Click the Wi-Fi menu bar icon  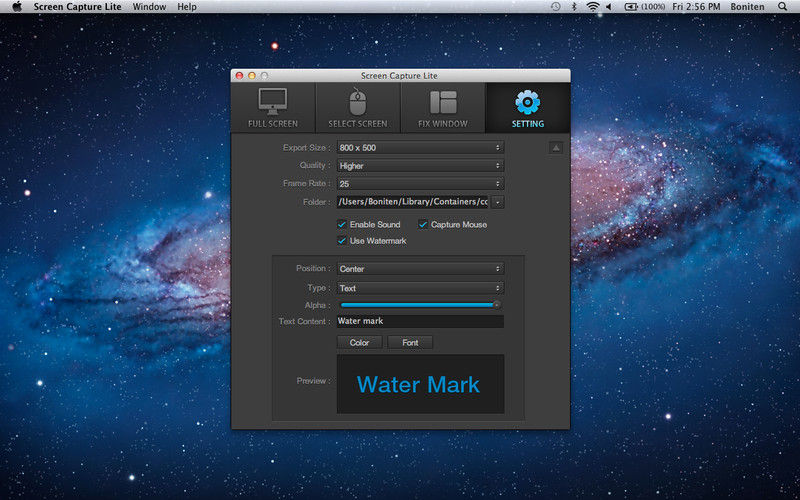coord(592,7)
